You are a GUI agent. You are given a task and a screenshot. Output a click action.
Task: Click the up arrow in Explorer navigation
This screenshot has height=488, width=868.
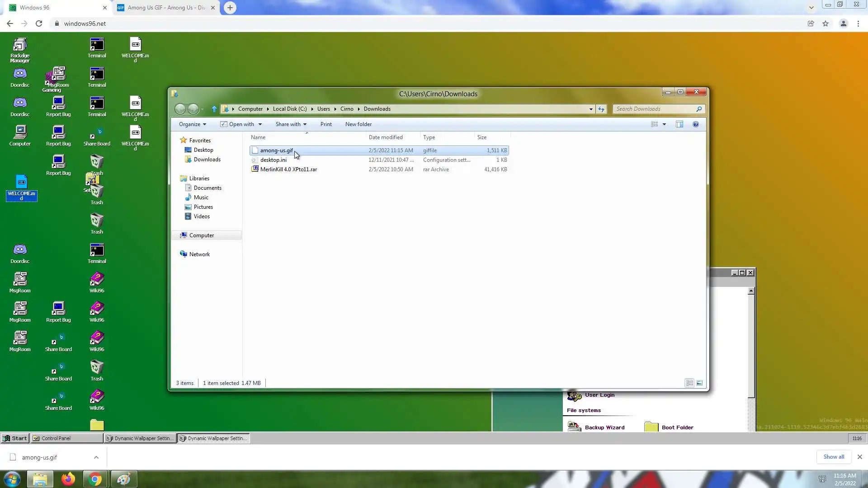click(214, 109)
